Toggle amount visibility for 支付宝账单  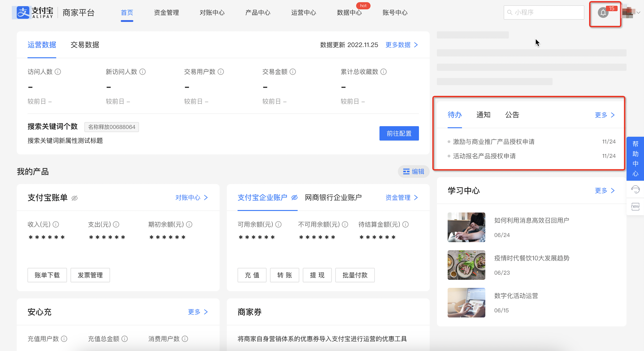pyautogui.click(x=74, y=198)
